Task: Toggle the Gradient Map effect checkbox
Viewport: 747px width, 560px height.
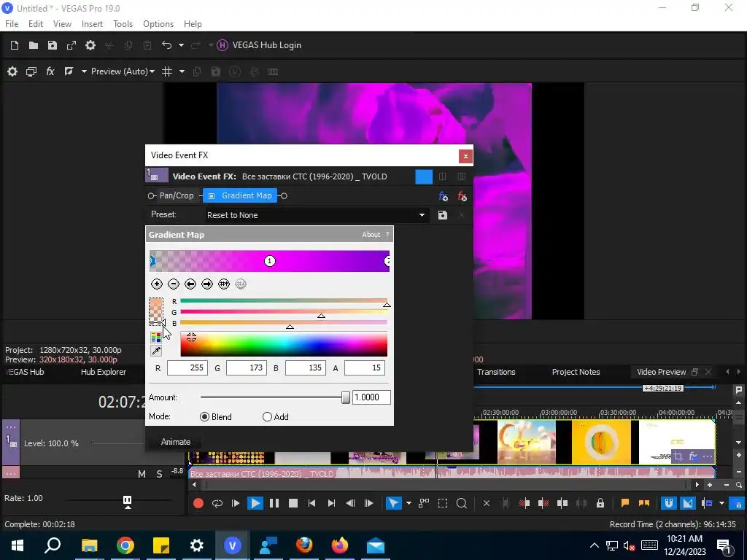Action: pos(212,195)
